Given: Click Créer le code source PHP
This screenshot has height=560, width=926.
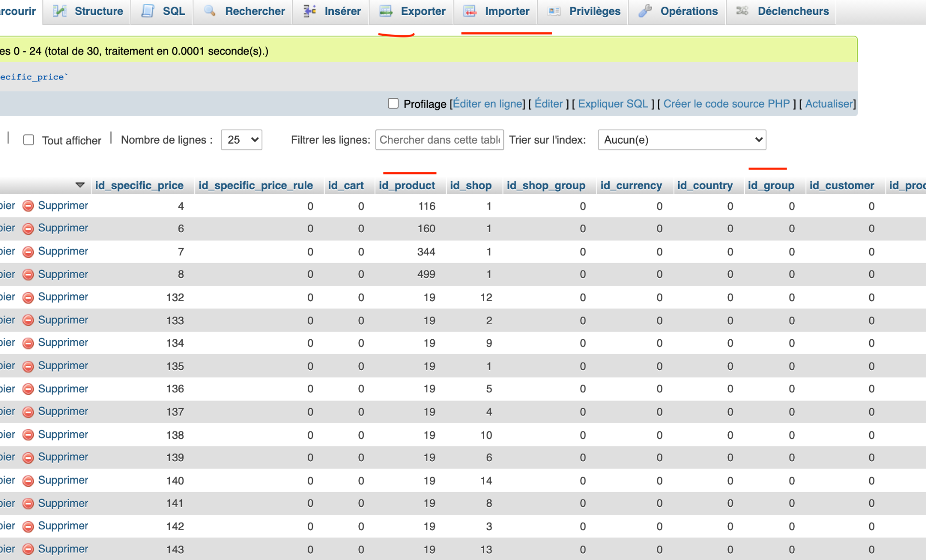Looking at the screenshot, I should [x=726, y=104].
